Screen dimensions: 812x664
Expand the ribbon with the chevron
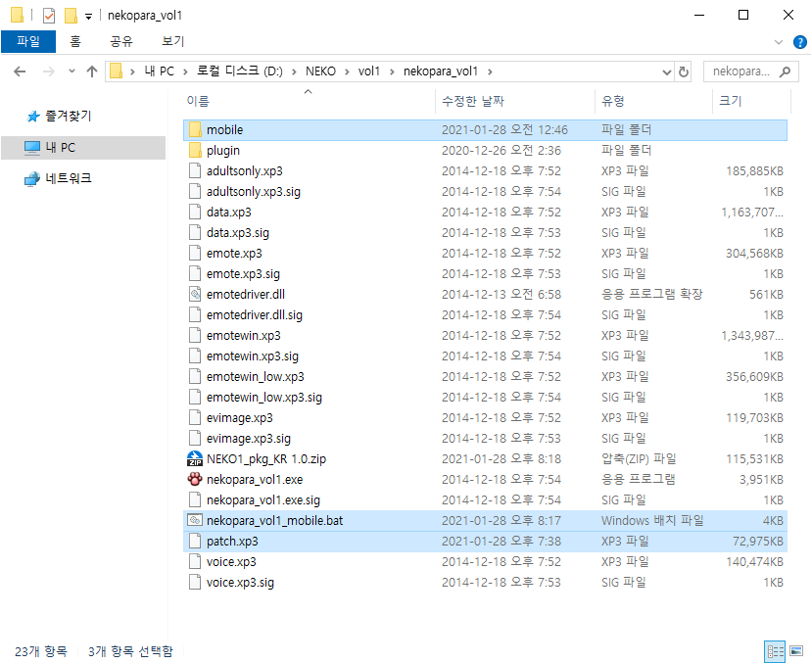pos(779,42)
